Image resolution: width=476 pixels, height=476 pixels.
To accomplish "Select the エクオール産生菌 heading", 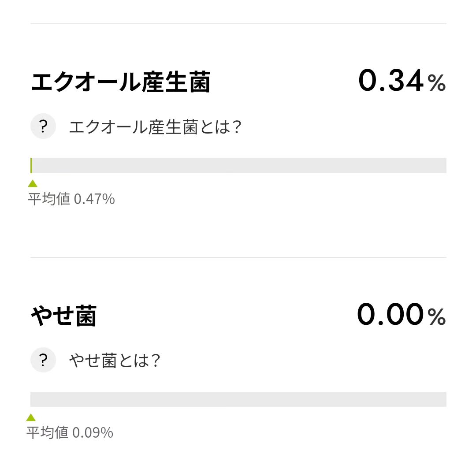I will [120, 82].
